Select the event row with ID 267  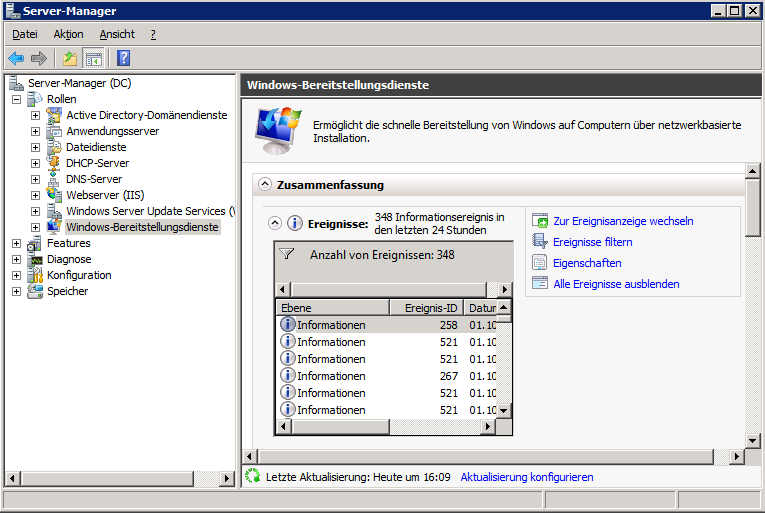(386, 376)
